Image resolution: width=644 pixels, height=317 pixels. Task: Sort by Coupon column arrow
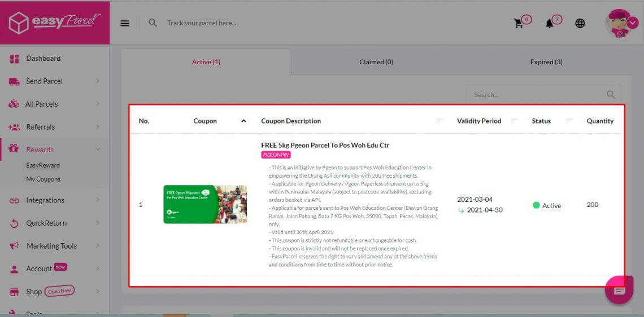point(243,121)
